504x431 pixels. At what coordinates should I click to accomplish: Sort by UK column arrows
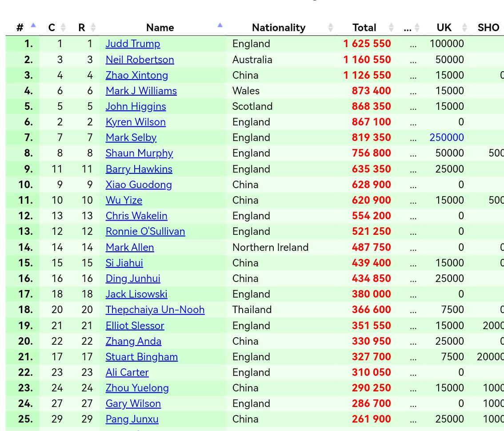464,27
